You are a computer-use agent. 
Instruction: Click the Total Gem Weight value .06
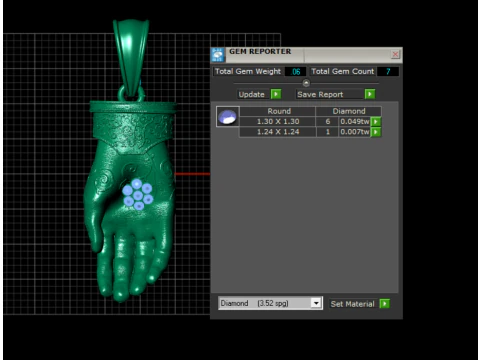[x=296, y=71]
